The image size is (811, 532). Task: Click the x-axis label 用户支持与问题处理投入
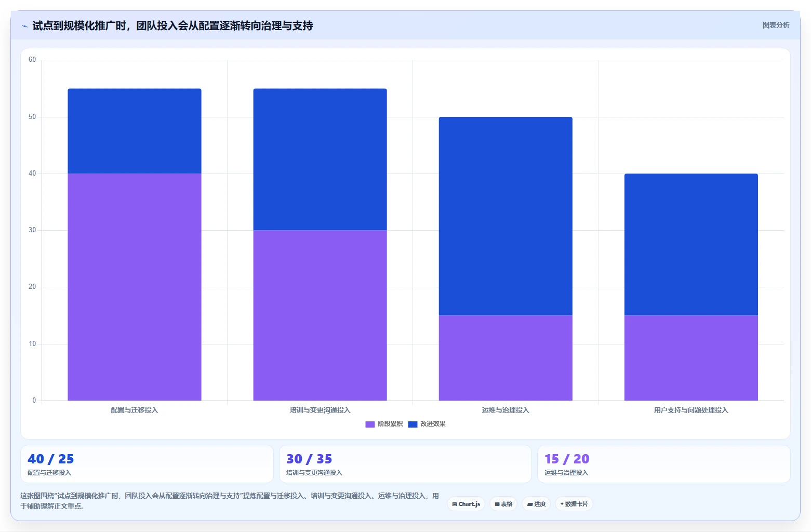(691, 410)
